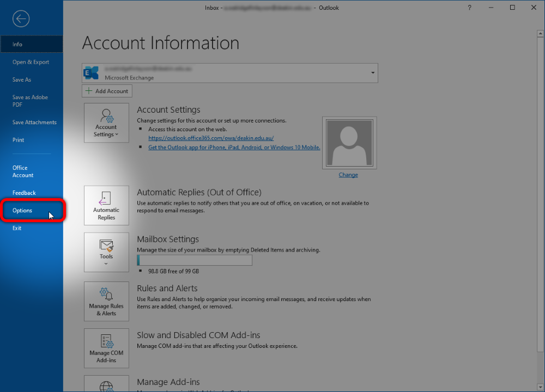545x392 pixels.
Task: Select Print in the sidebar
Action: coord(32,140)
